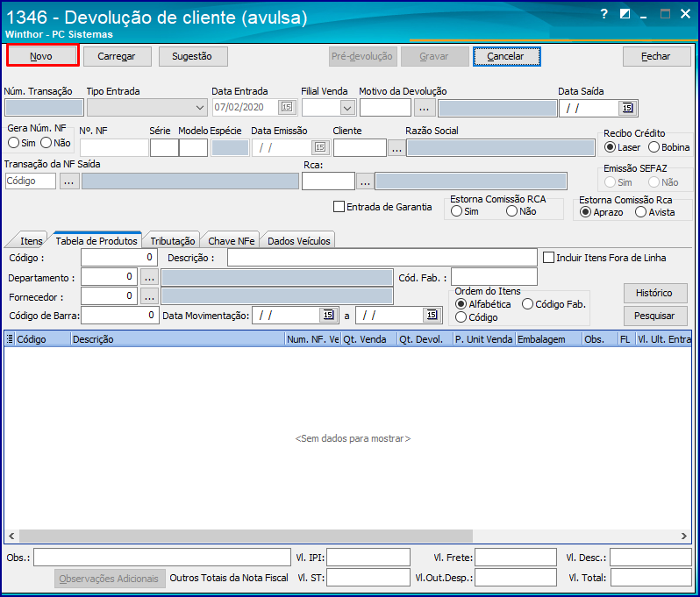The width and height of the screenshot is (700, 597).
Task: Open the Fornecedor lookup ellipsis button
Action: 149,295
